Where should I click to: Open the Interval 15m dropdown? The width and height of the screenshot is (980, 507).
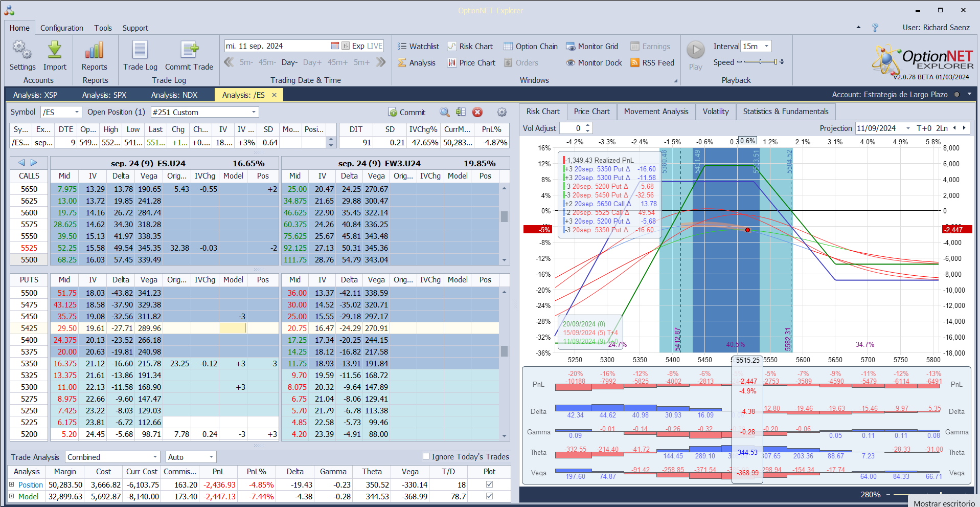pyautogui.click(x=766, y=46)
